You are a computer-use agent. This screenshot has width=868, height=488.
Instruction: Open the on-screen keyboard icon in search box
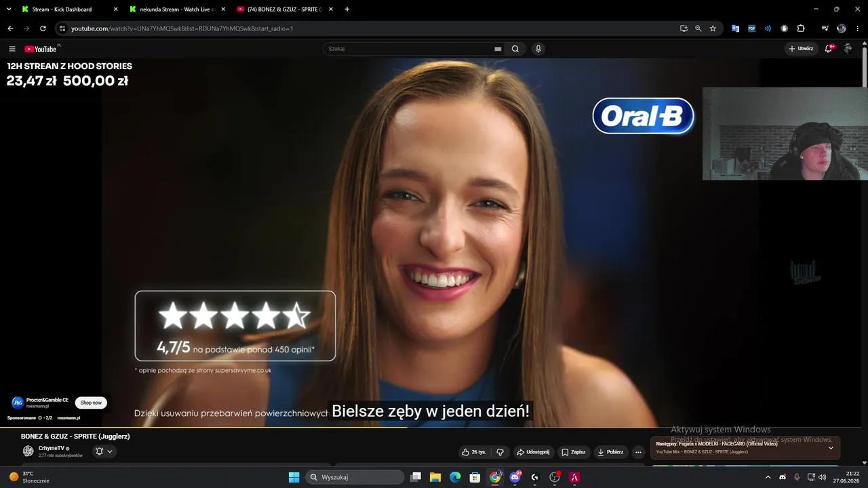(498, 49)
